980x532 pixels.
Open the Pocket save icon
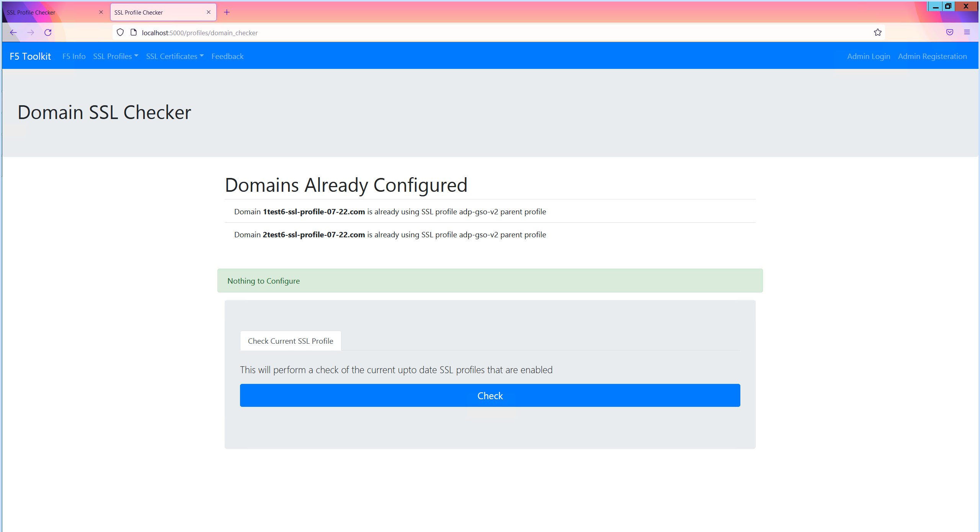(x=950, y=33)
